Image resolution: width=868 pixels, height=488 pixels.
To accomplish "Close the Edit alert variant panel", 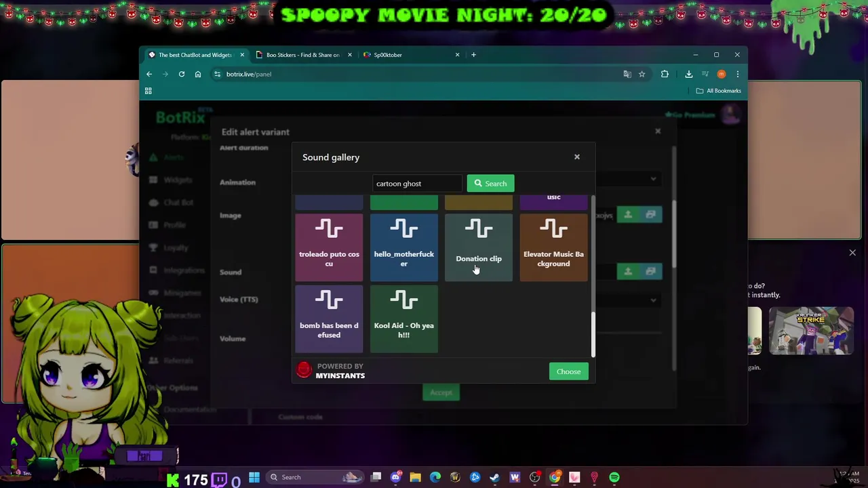I will coord(658,131).
